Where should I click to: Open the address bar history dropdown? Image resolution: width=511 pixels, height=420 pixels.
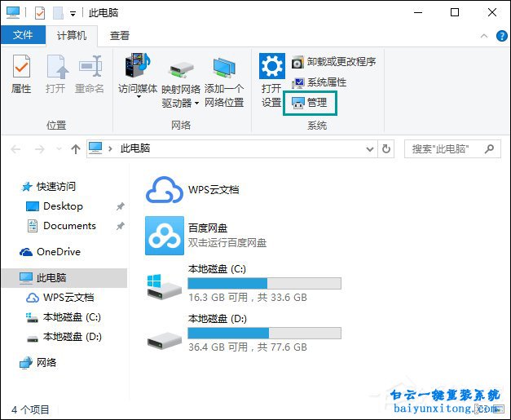pos(369,149)
